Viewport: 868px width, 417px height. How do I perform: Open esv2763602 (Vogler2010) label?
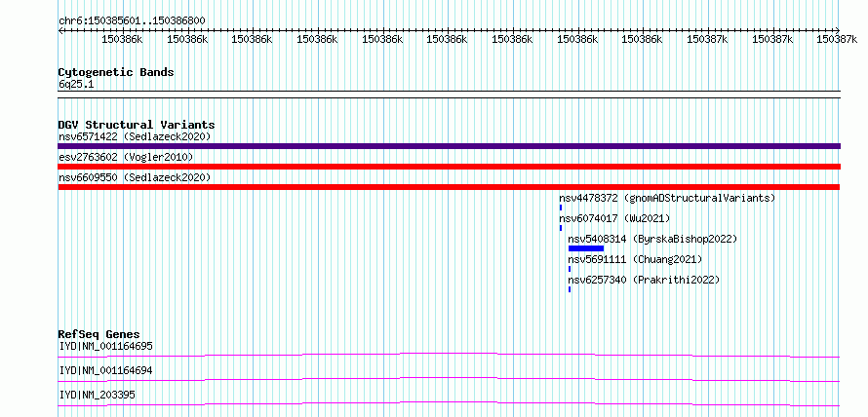pyautogui.click(x=126, y=157)
